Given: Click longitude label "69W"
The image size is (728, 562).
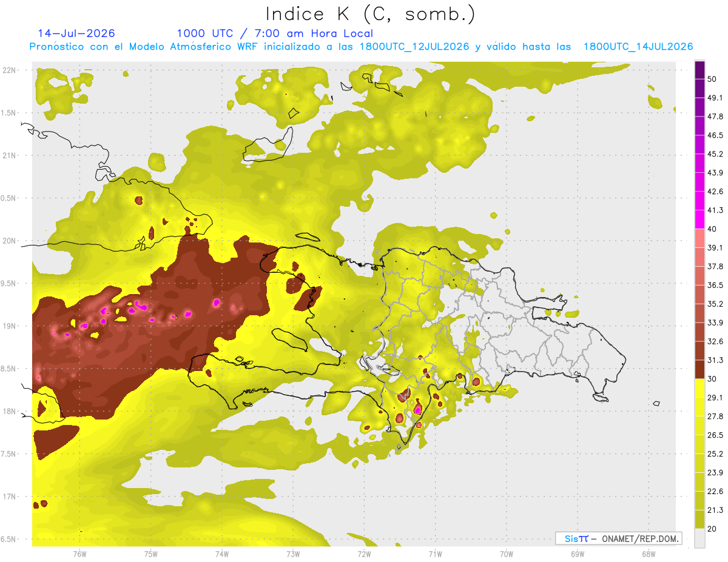Looking at the screenshot, I should click(x=577, y=554).
